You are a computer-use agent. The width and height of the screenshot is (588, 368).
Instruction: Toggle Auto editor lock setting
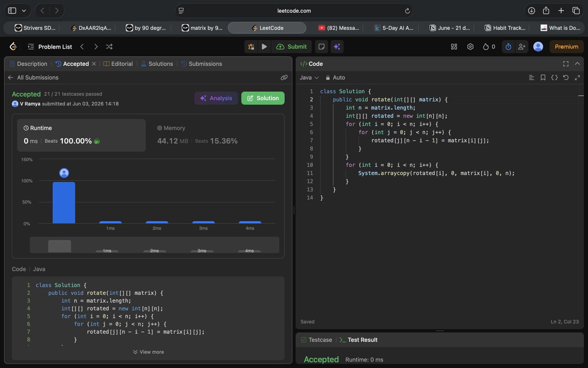pyautogui.click(x=335, y=78)
